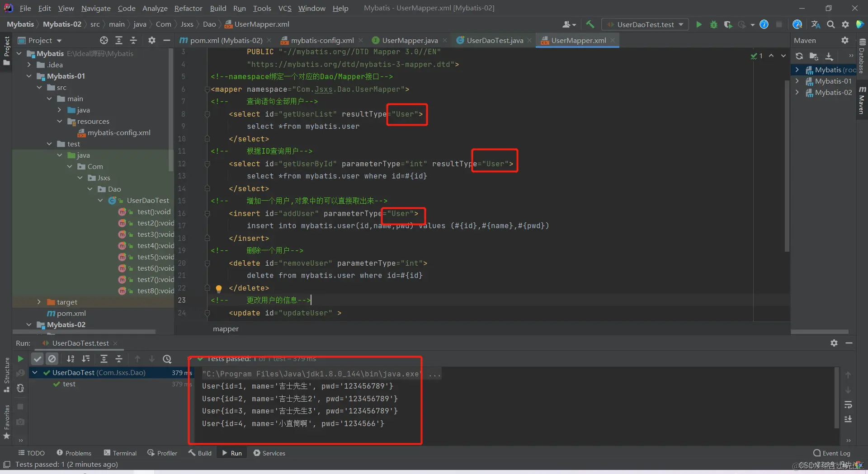Build project with the hammer icon
868x474 pixels.
coord(590,24)
